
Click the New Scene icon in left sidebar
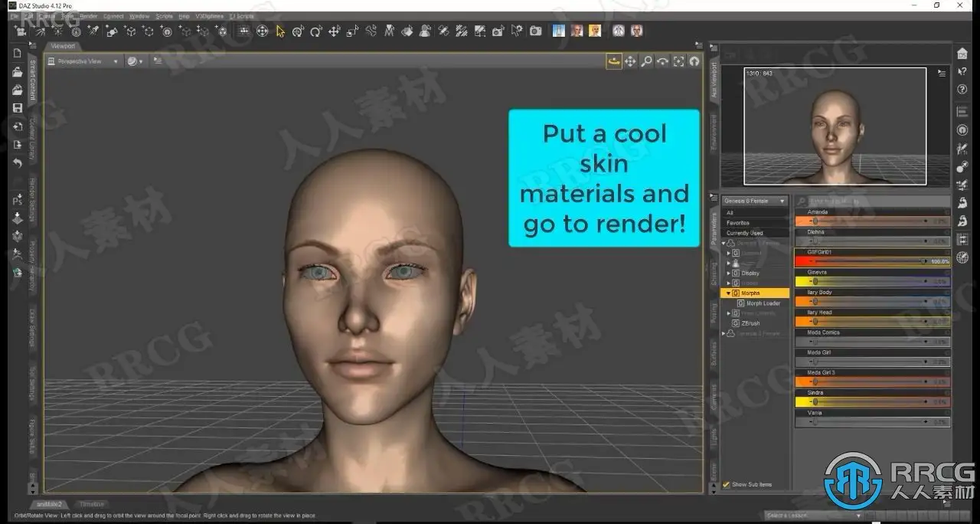click(x=17, y=54)
